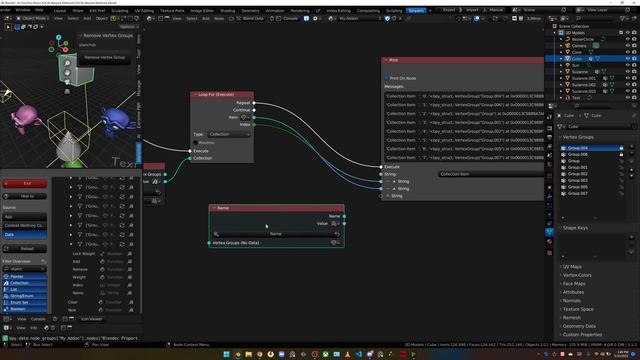Screen dimensions: 640x360
Task: Click the outliner filter funnel icon
Action: click(x=623, y=19)
